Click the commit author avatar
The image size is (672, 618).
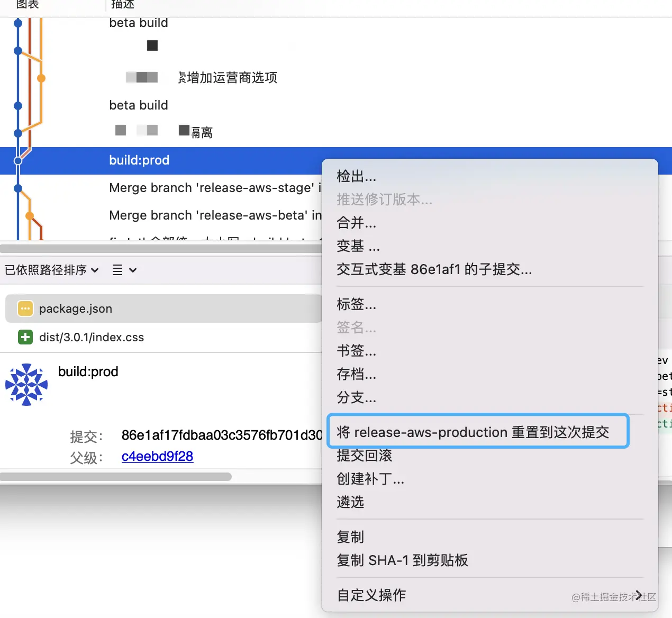point(26,385)
